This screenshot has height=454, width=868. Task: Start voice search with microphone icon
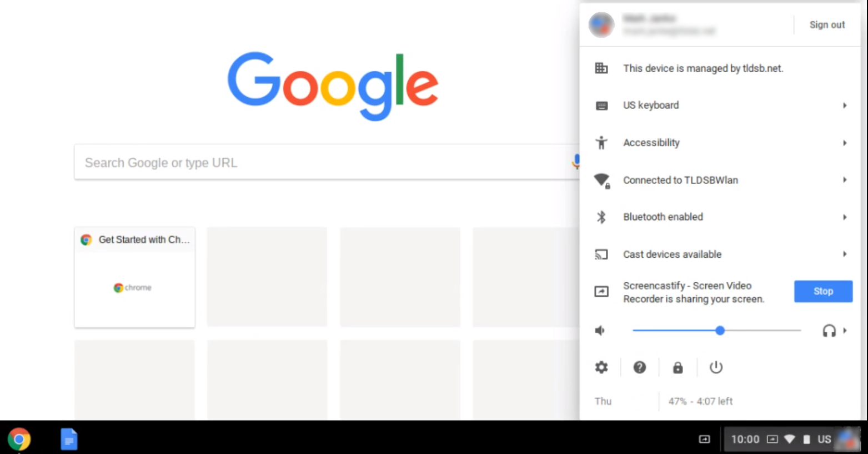576,162
